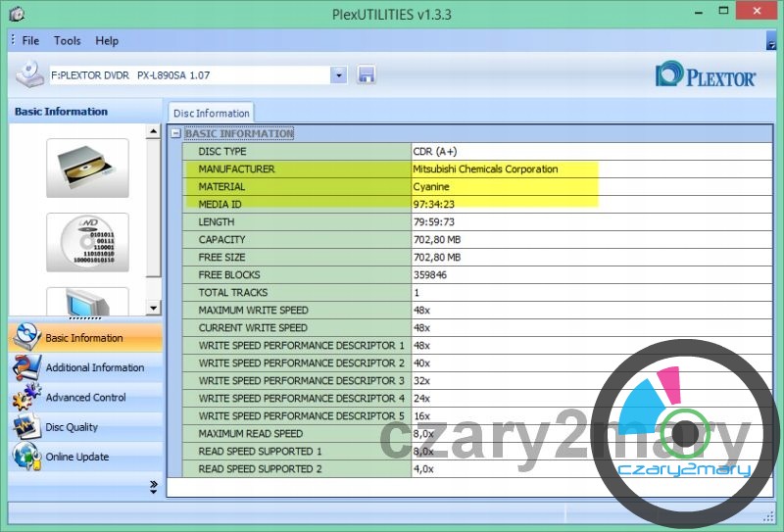784x532 pixels.
Task: Open the drive selection dropdown arrow
Action: click(x=339, y=74)
